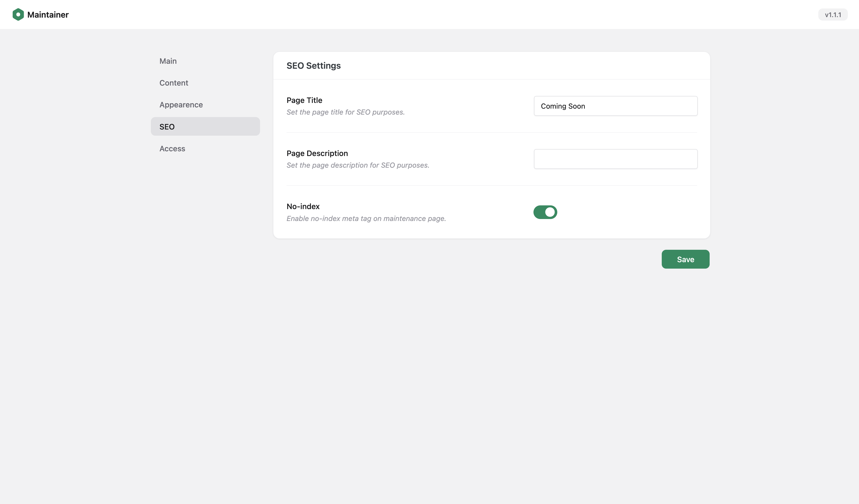The width and height of the screenshot is (859, 504).
Task: Click the 'Set the page description' hint text
Action: pos(358,165)
